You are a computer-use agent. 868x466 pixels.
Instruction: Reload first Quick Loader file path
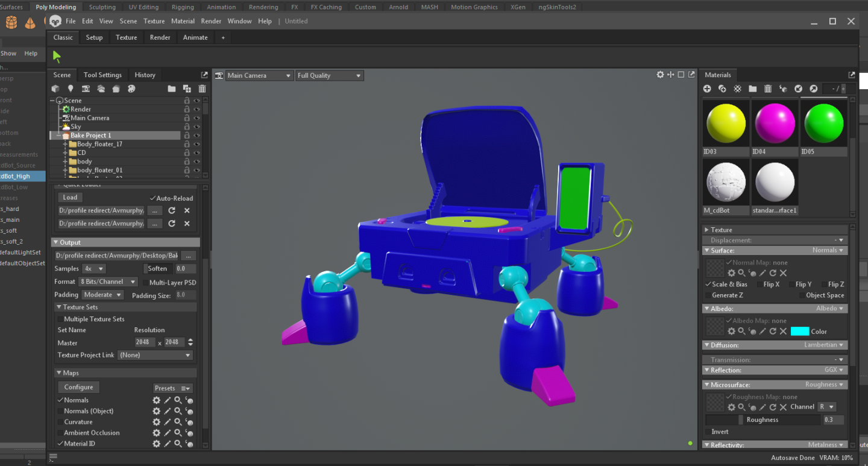coord(172,210)
